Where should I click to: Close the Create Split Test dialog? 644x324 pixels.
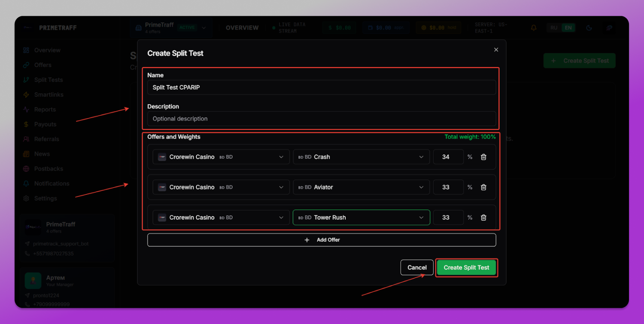(x=496, y=50)
